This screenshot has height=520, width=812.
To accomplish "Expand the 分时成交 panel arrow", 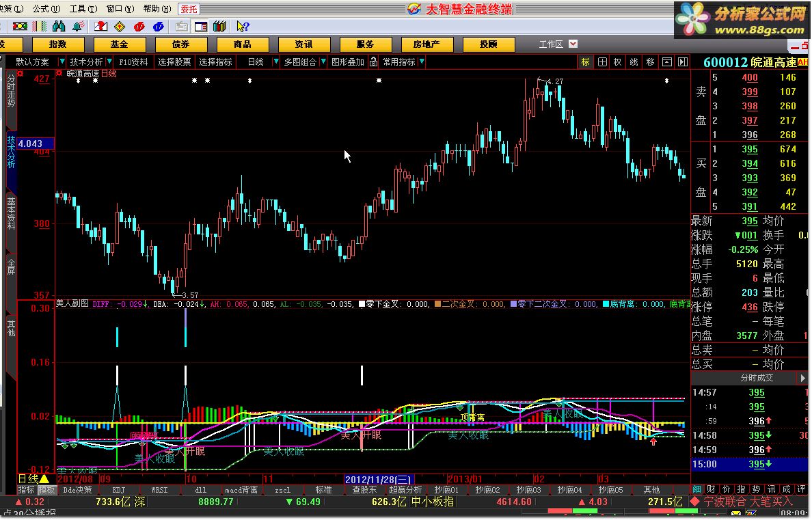I will pos(803,378).
